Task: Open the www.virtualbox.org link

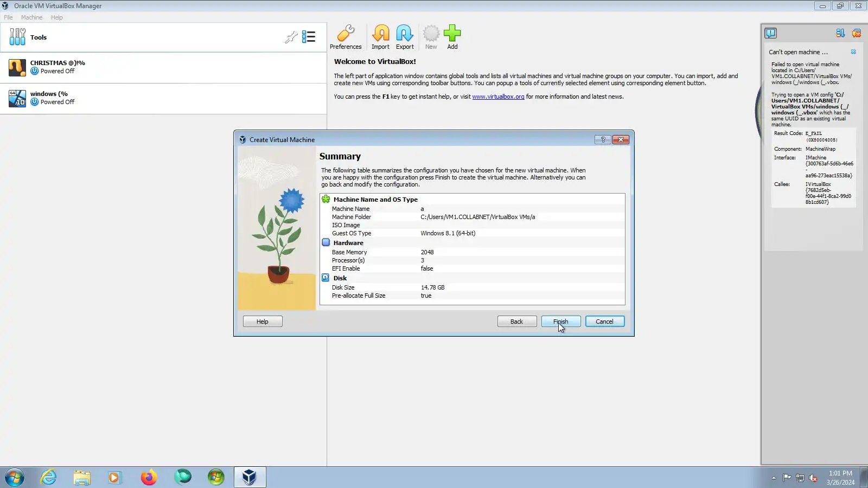Action: 498,97
